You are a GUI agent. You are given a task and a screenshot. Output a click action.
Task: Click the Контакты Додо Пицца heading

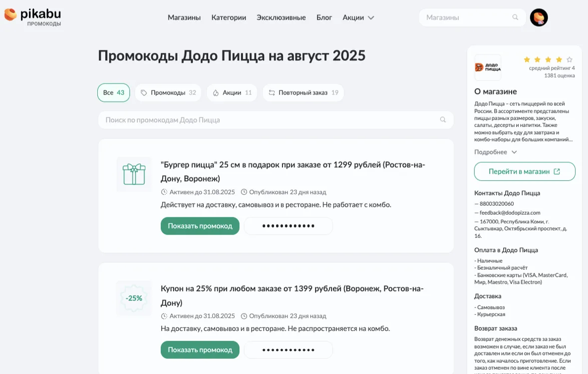[507, 193]
